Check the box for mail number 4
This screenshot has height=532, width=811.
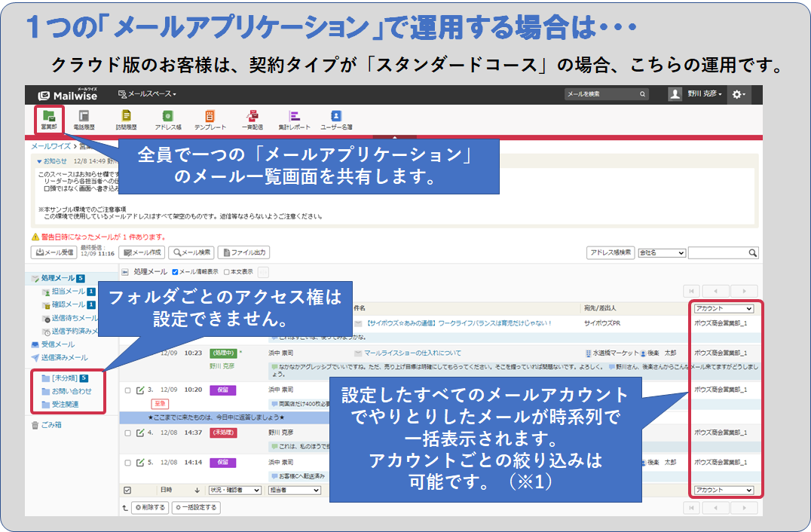(127, 433)
